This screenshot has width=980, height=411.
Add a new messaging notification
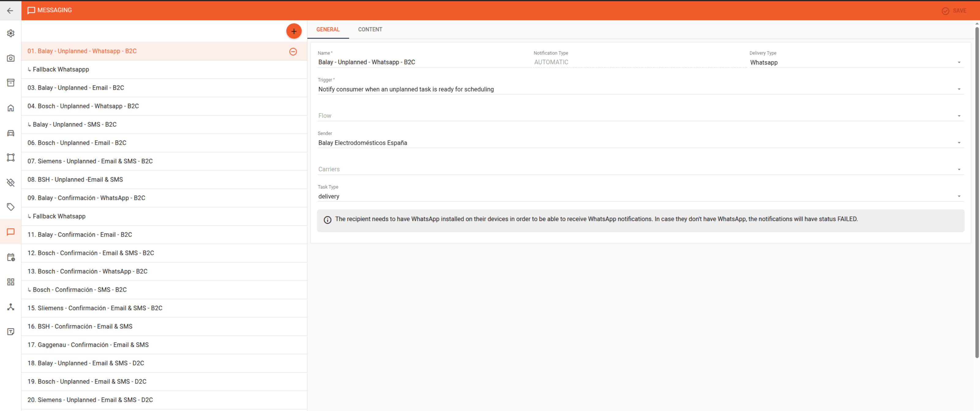click(294, 31)
